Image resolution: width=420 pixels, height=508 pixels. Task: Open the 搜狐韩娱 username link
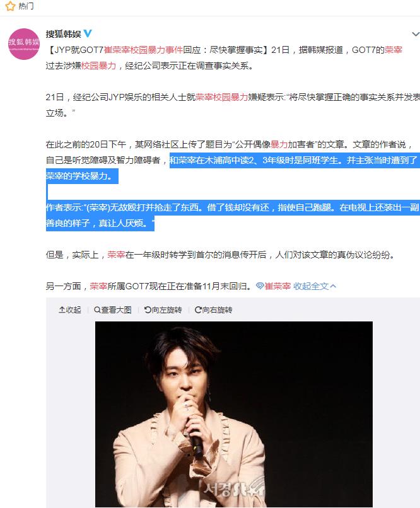click(x=63, y=33)
